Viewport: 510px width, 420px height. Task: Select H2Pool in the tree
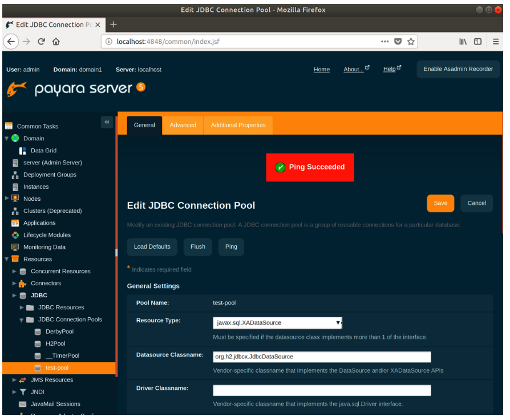pyautogui.click(x=55, y=344)
